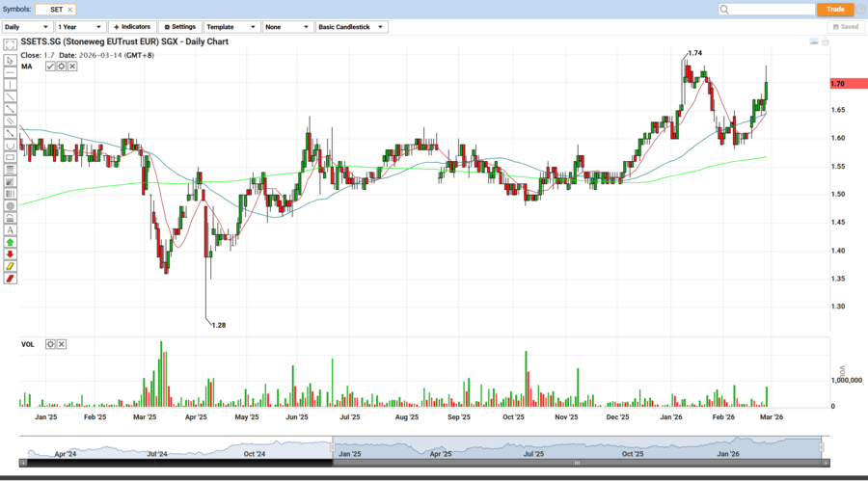Screen dimensions: 868x481
Task: Open the Indicators menu
Action: pyautogui.click(x=132, y=27)
